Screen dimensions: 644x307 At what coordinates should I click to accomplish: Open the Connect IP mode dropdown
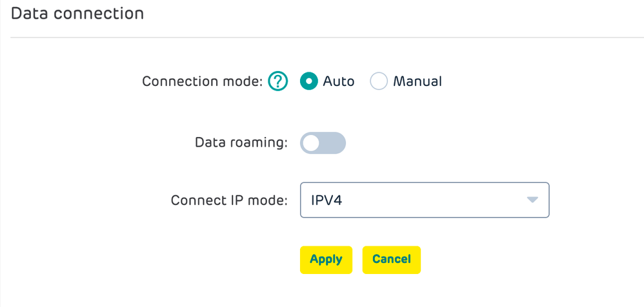[425, 200]
